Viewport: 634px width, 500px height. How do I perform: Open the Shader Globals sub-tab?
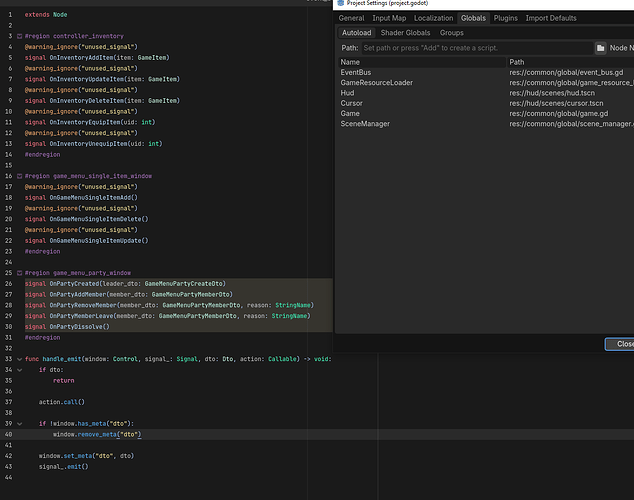point(405,33)
